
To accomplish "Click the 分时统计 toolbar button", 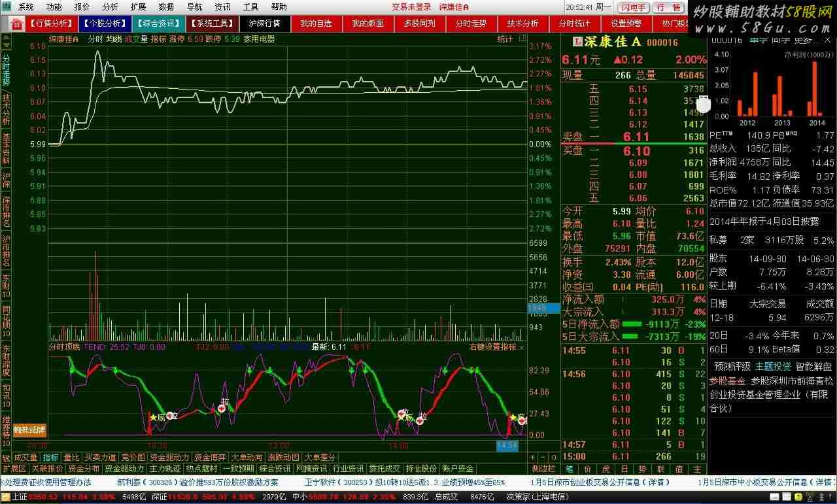I will (574, 24).
